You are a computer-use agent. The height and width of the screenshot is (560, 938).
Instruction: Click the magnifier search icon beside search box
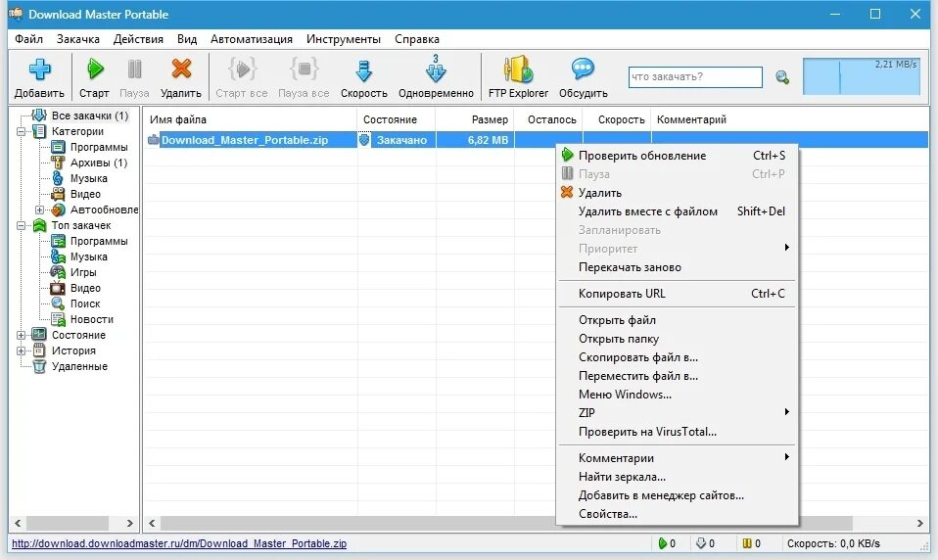[782, 77]
